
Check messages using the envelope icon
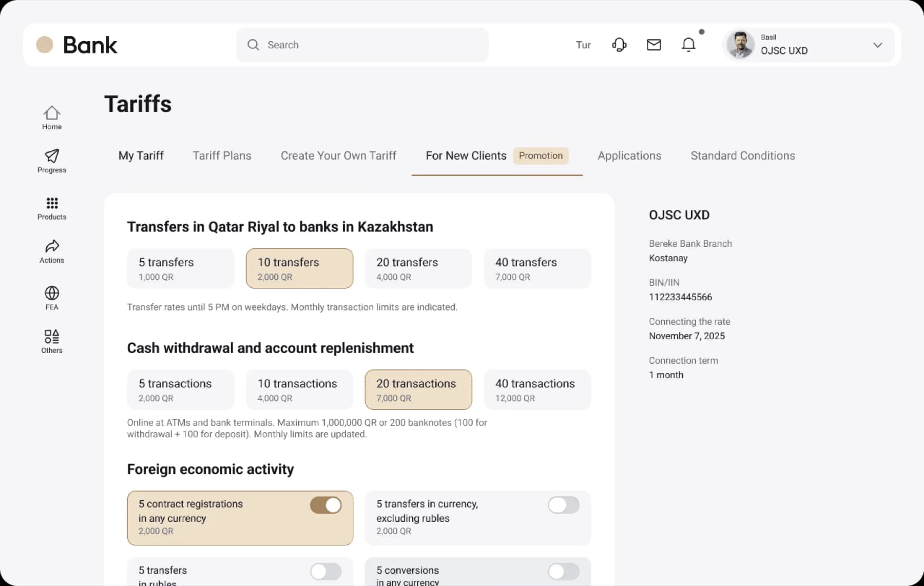coord(653,45)
